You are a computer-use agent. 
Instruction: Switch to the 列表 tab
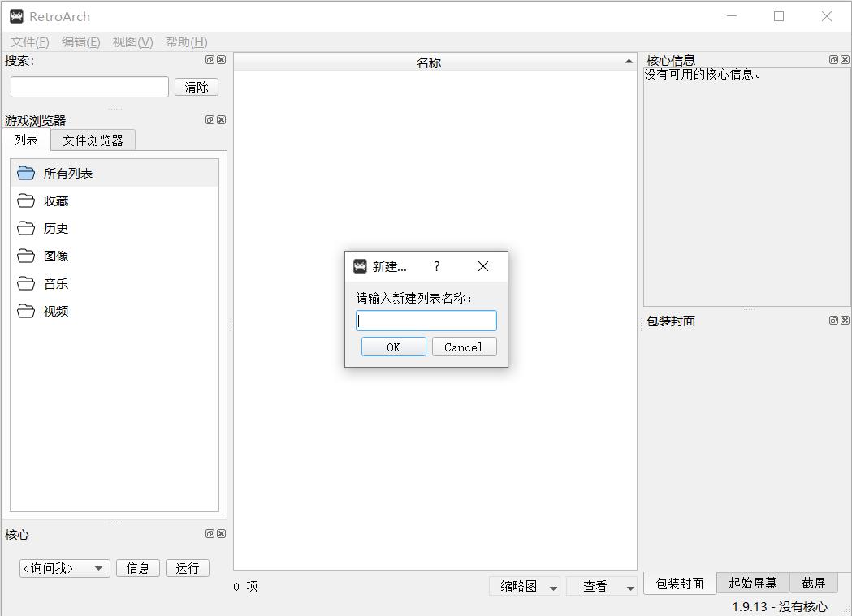[26, 140]
